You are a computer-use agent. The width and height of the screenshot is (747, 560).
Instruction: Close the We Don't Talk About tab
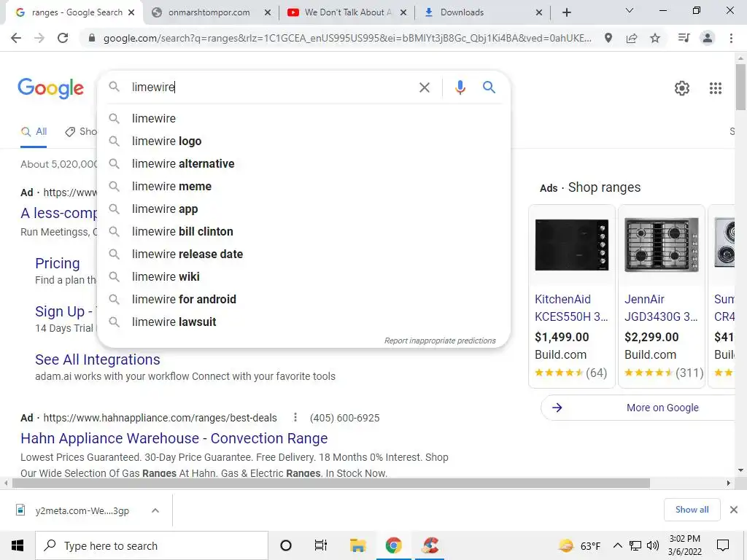coord(403,13)
